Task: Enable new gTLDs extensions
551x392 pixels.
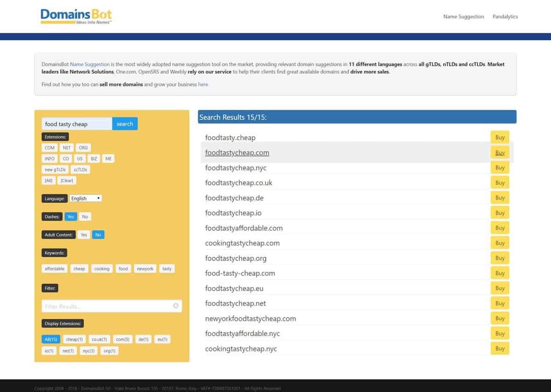Action: coord(55,169)
